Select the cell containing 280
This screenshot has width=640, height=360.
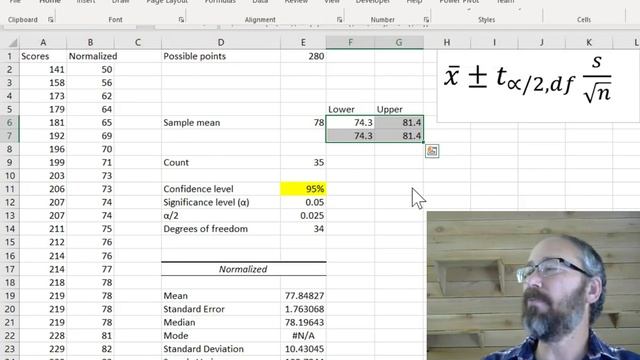pyautogui.click(x=303, y=56)
